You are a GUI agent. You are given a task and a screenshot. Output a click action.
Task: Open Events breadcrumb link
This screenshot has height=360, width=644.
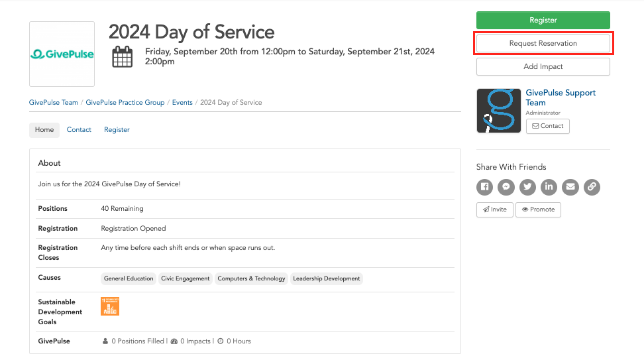tap(182, 102)
